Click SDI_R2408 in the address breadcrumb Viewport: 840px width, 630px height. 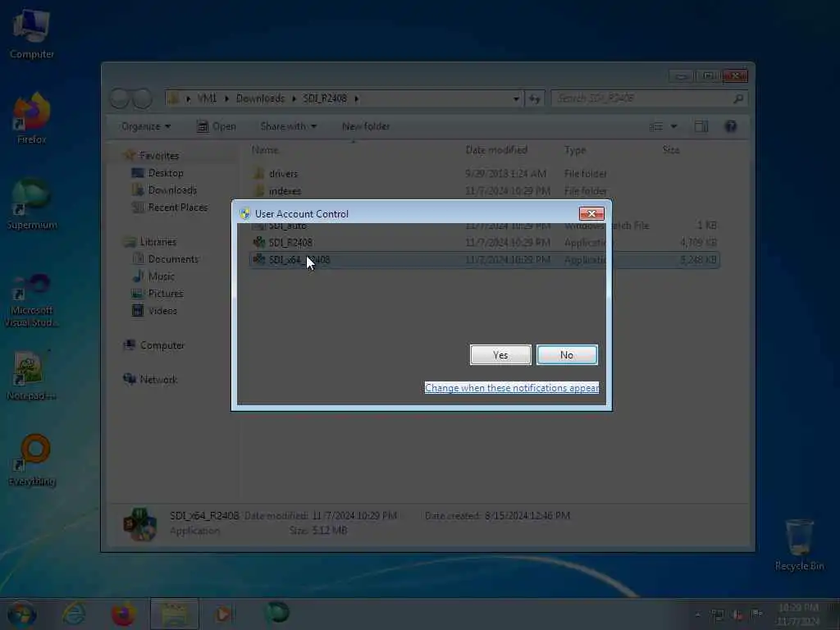click(x=325, y=98)
